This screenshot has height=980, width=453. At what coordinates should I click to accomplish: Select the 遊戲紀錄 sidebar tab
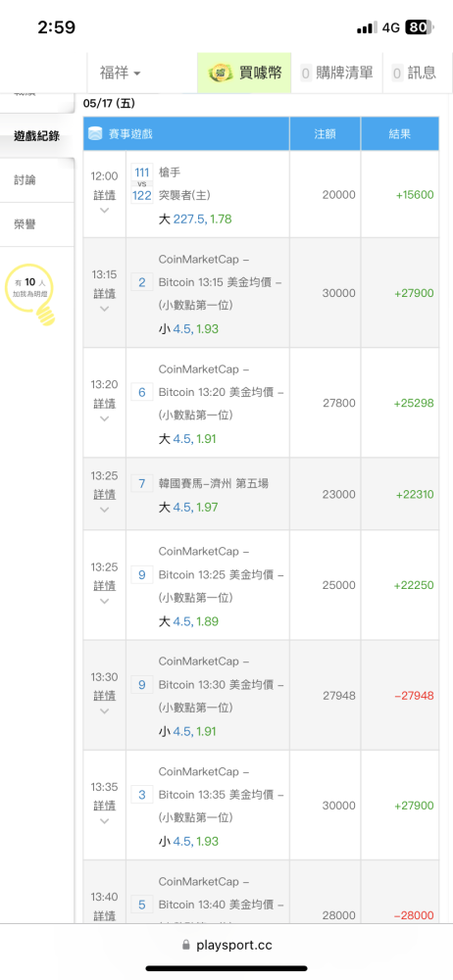tap(37, 135)
